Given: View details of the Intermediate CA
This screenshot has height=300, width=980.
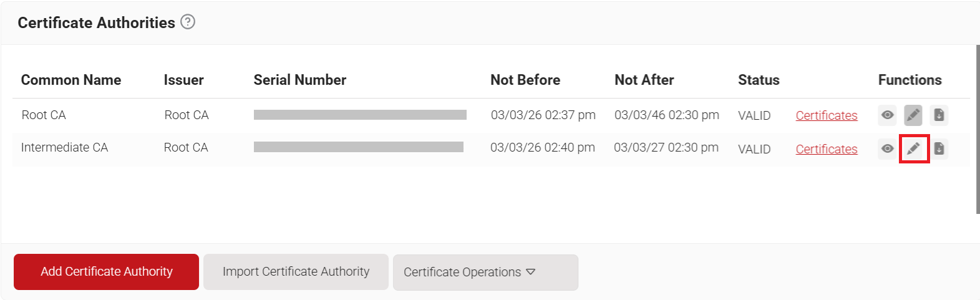Looking at the screenshot, I should point(887,149).
